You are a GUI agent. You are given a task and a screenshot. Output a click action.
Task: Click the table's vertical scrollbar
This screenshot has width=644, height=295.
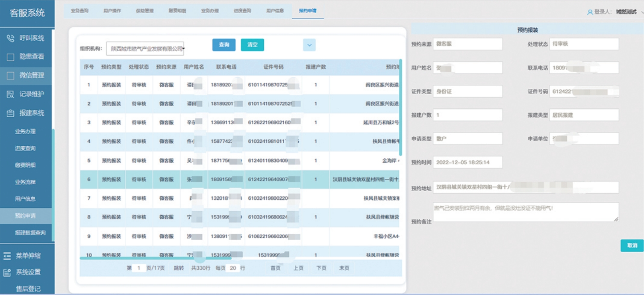pos(400,107)
